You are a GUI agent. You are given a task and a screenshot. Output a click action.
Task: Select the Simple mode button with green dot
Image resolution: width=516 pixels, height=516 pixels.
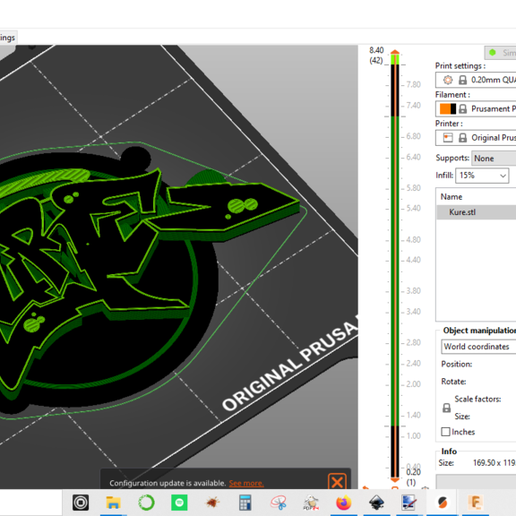click(x=500, y=53)
